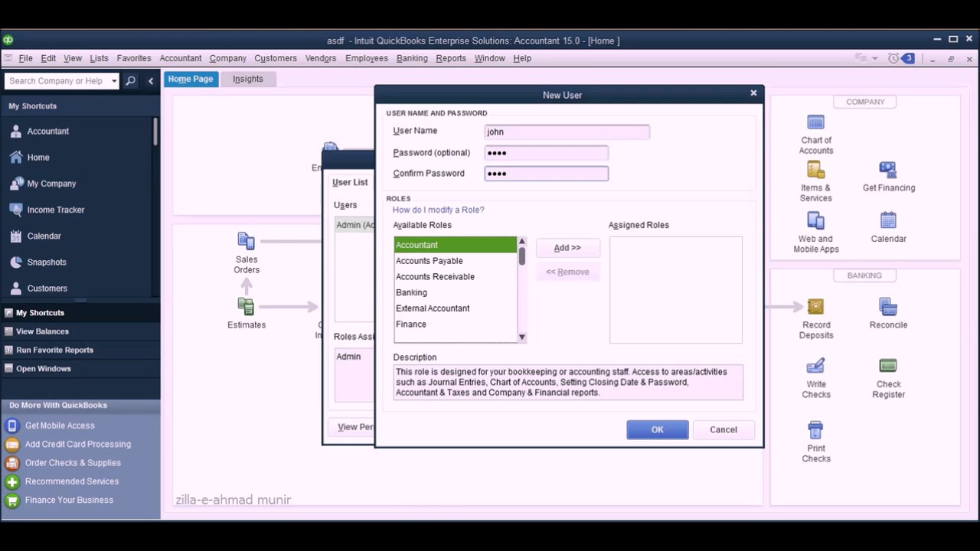Open Estimates icon on home page

(x=246, y=307)
